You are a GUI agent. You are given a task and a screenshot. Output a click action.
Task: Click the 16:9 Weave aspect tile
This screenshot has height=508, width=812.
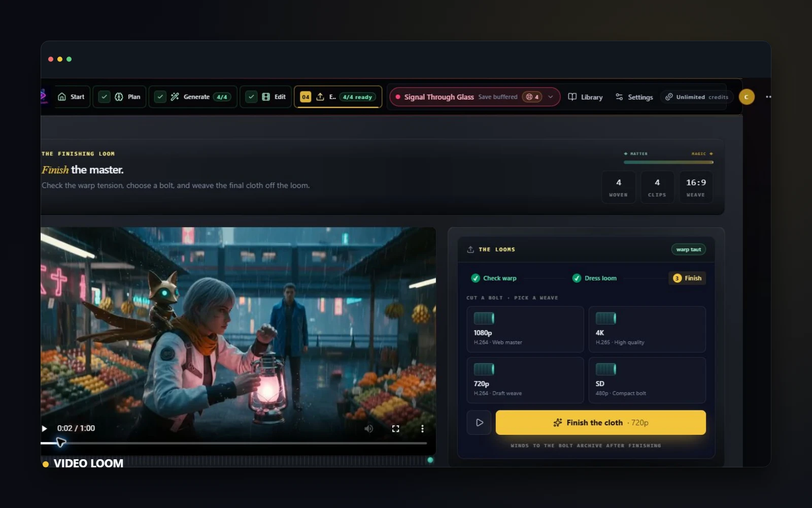(x=696, y=187)
